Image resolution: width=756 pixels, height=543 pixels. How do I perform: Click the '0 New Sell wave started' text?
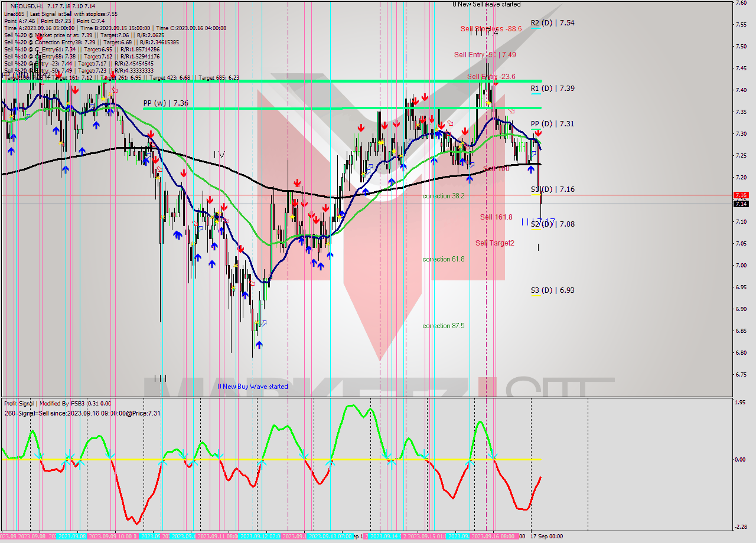click(x=487, y=4)
